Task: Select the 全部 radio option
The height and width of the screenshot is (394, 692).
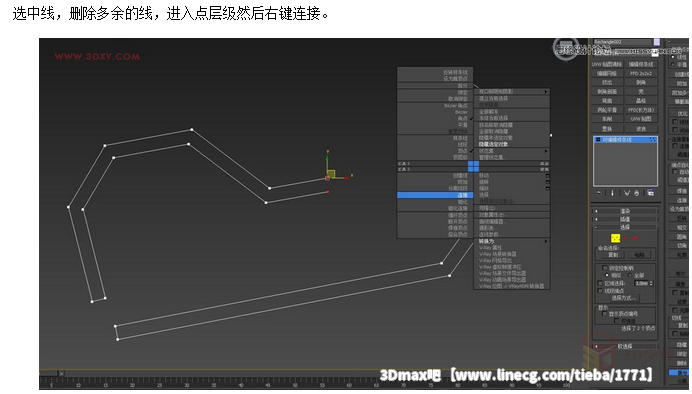Action: pyautogui.click(x=630, y=275)
